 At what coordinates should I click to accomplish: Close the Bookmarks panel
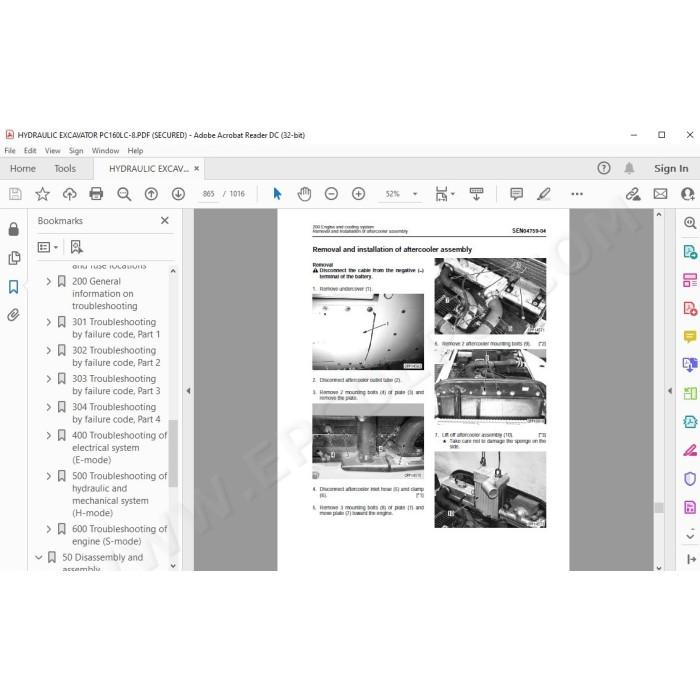click(x=165, y=221)
